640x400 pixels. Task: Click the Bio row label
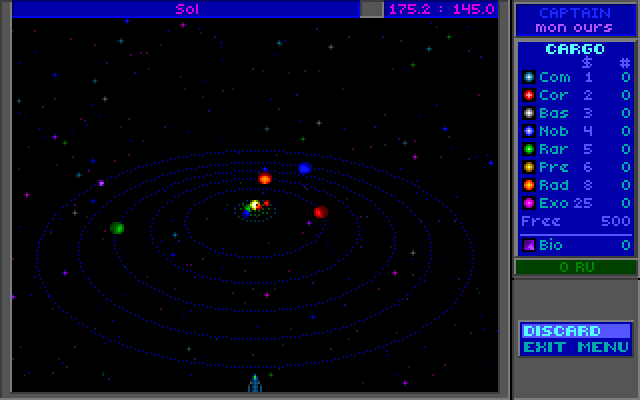tap(551, 245)
